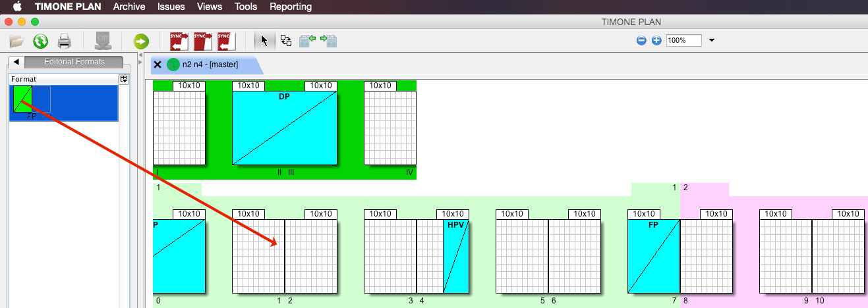The image size is (868, 308).
Task: Click the green right-arrow go icon
Action: [x=141, y=41]
